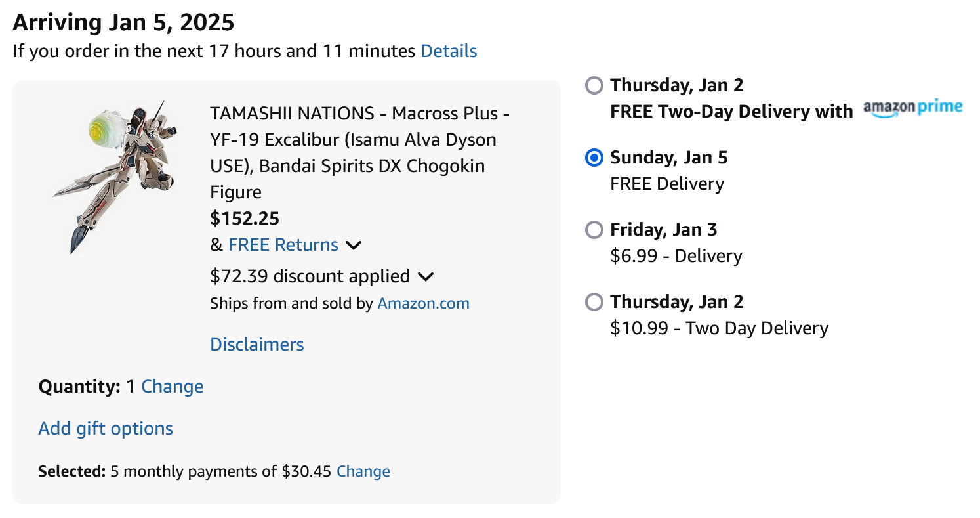Click the $152.25 price text
The width and height of the screenshot is (980, 518).
point(245,218)
